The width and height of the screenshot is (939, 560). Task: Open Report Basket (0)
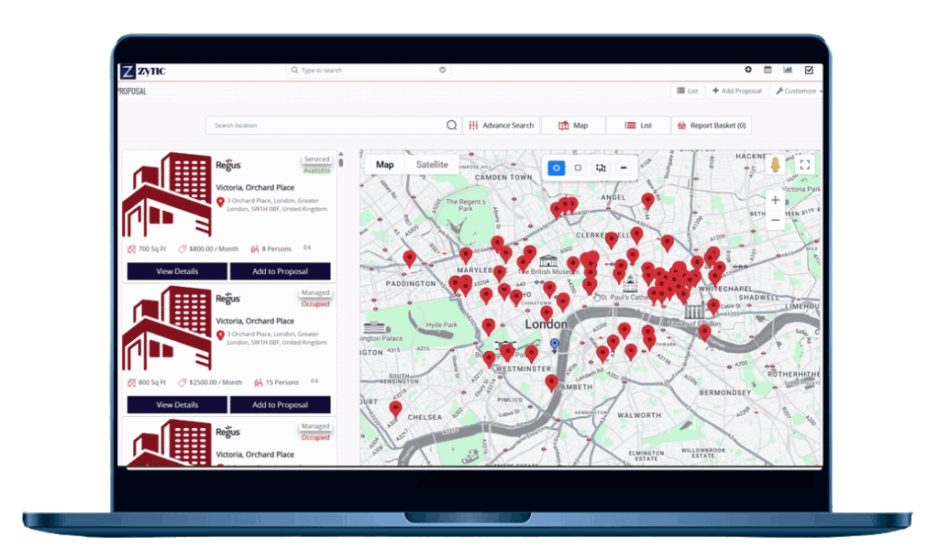click(x=712, y=125)
